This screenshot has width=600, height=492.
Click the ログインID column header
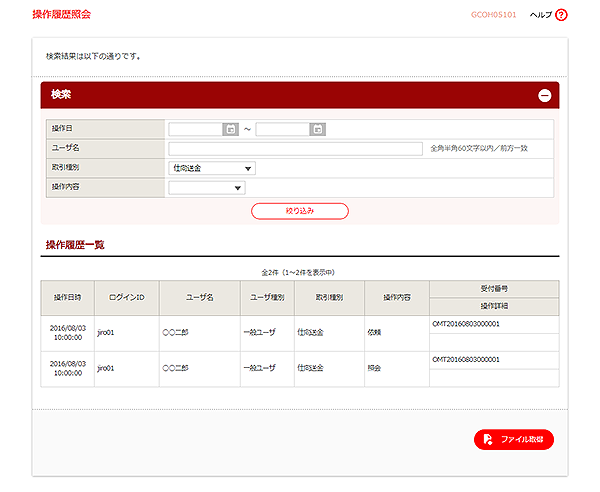127,298
